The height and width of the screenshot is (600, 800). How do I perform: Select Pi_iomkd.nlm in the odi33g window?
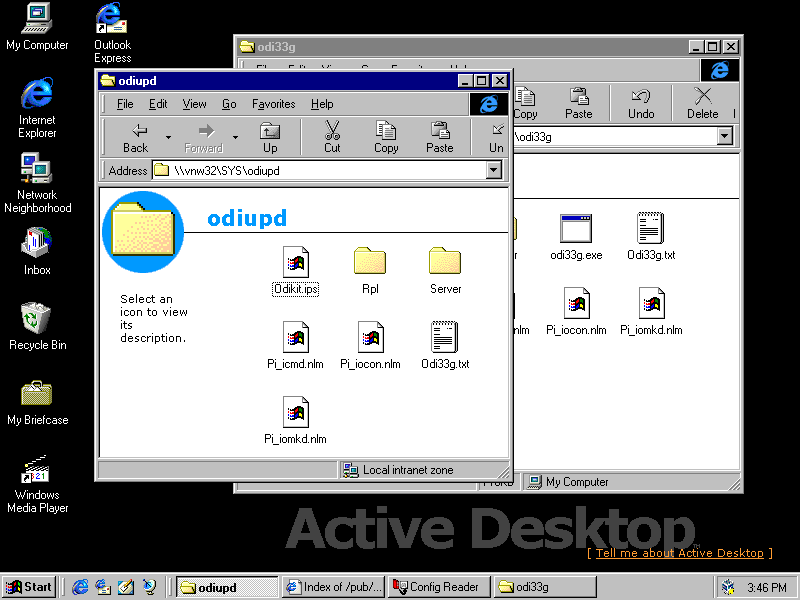click(651, 312)
